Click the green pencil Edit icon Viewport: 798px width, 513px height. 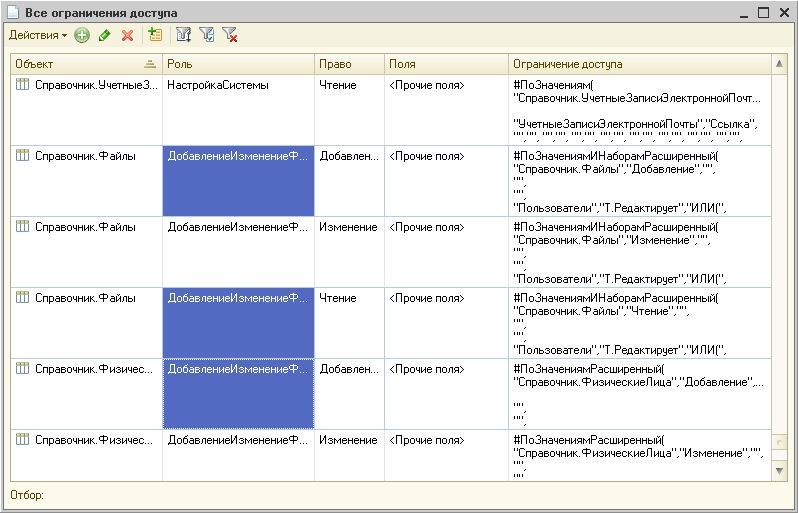[105, 35]
